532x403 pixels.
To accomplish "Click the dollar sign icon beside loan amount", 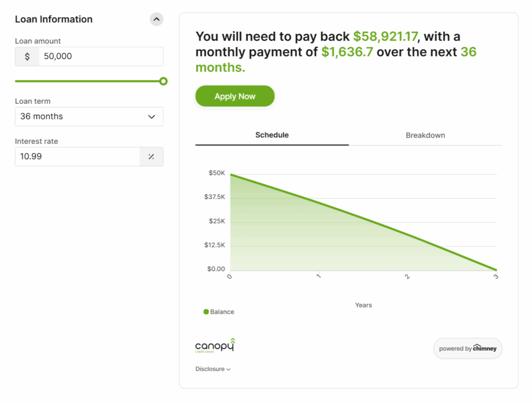I will coord(27,57).
